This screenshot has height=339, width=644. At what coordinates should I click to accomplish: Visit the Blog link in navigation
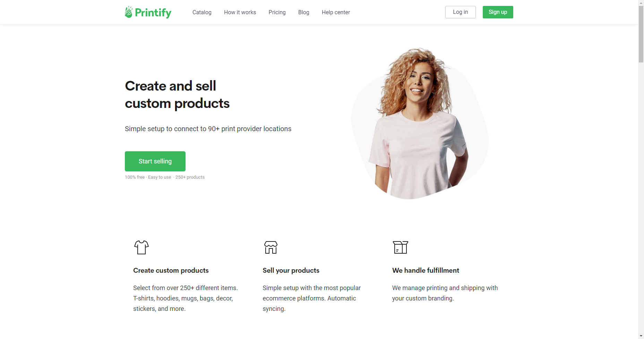tap(304, 12)
